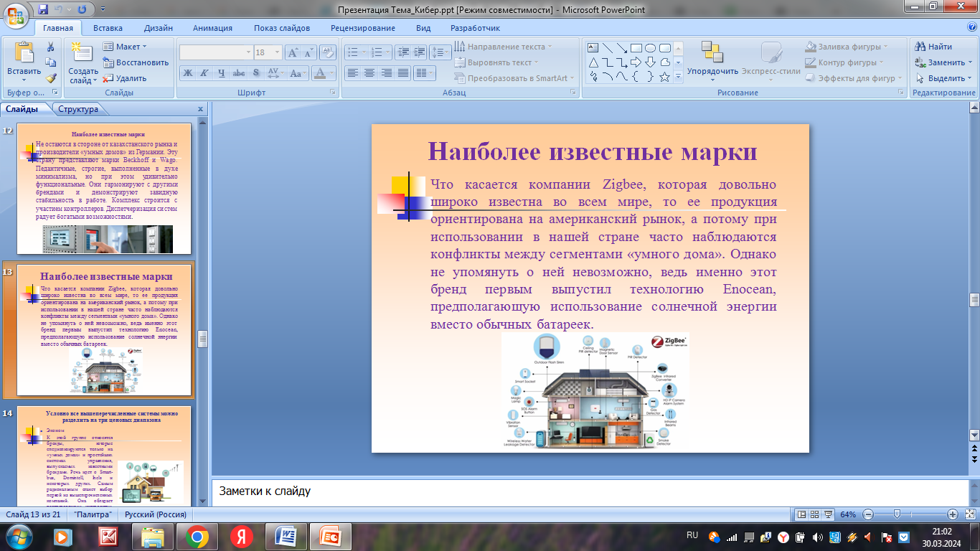This screenshot has height=551, width=980.
Task: Select the rectangle shape
Action: (636, 48)
